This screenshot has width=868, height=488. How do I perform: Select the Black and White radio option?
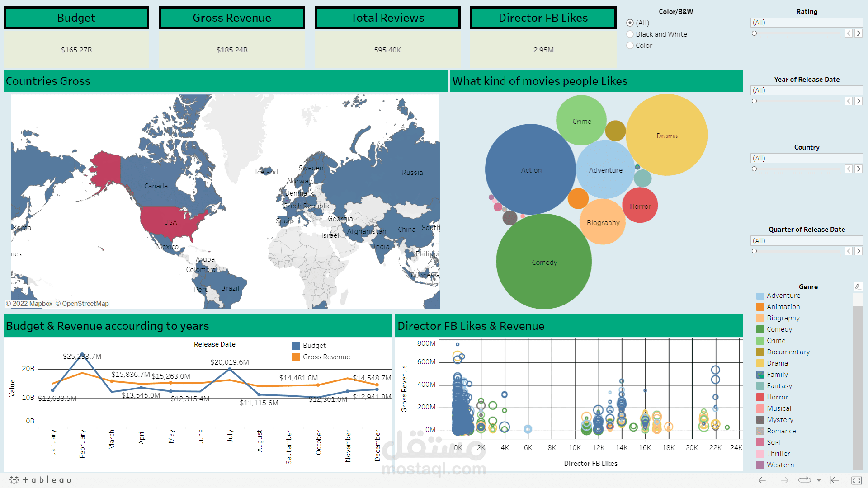click(x=630, y=34)
